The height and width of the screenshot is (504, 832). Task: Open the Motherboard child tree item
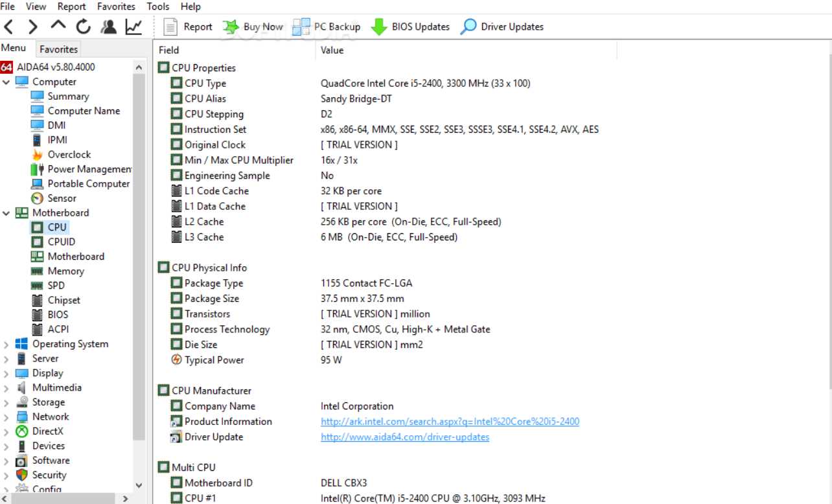point(67,257)
